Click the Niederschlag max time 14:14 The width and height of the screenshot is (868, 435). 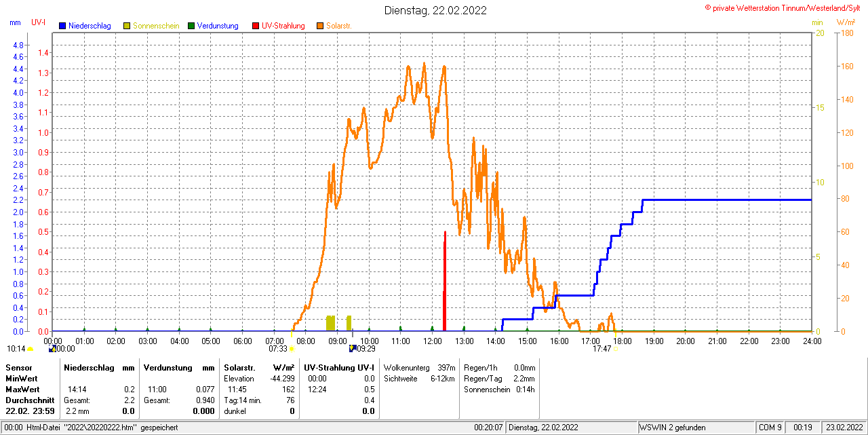click(x=77, y=390)
